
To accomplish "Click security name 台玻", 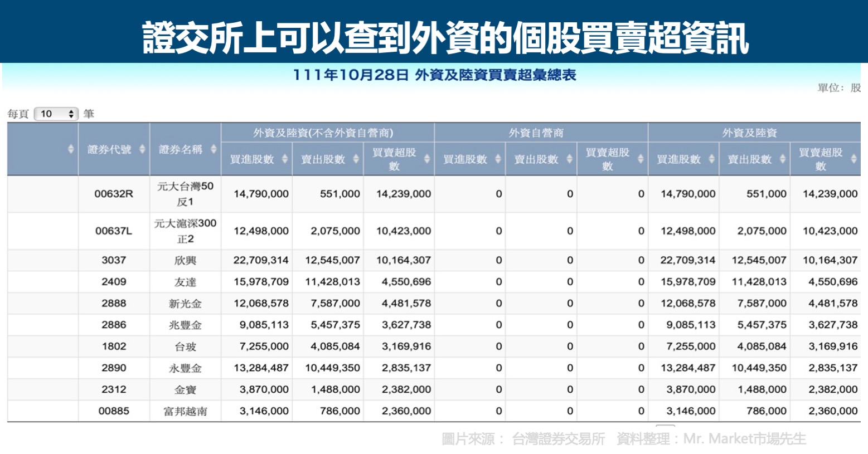I will tap(185, 346).
